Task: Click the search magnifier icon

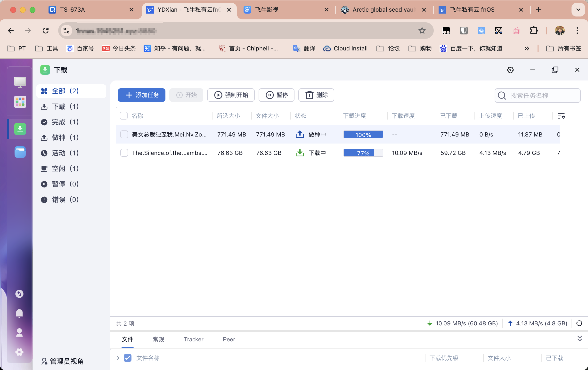Action: tap(502, 96)
